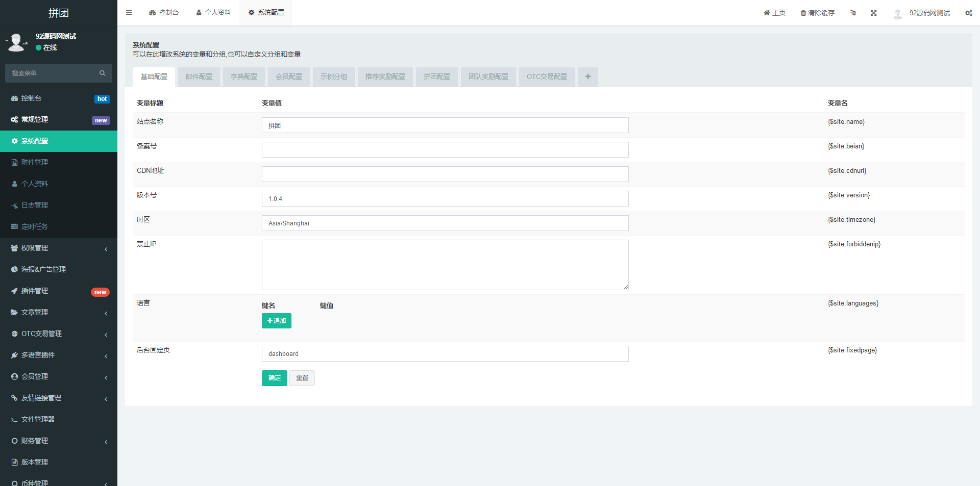Select the 推荐奖励配置 tab
Image resolution: width=980 pixels, height=486 pixels.
[x=385, y=77]
